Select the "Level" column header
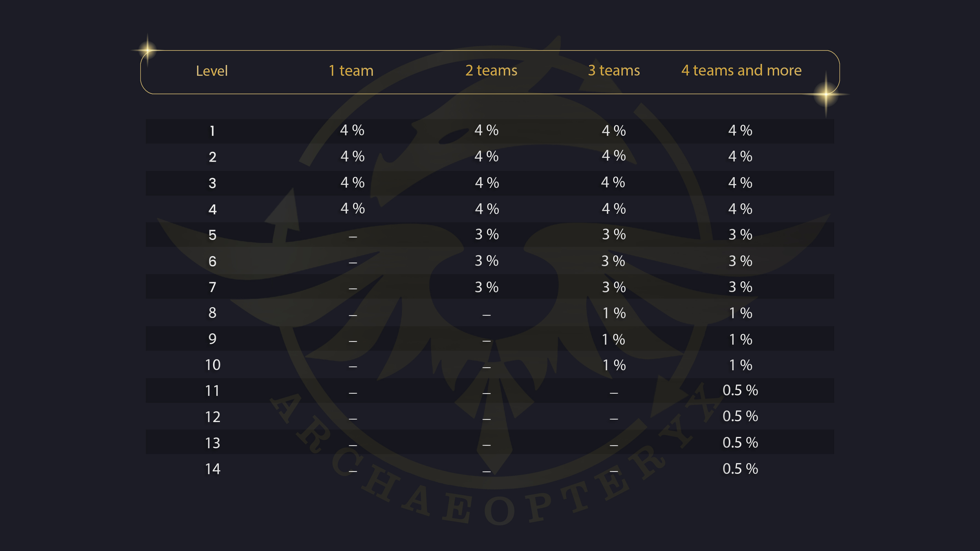 coord(212,71)
